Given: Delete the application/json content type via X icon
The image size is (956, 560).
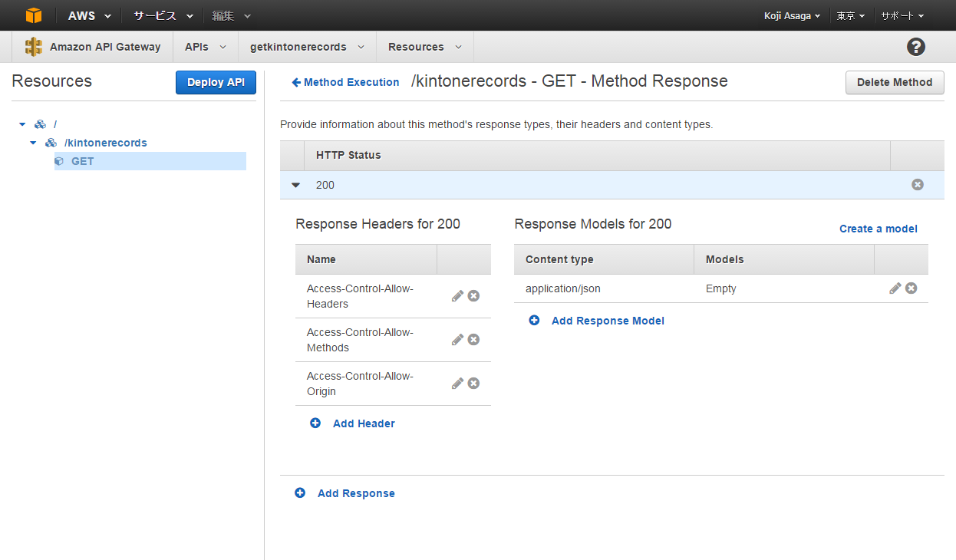Looking at the screenshot, I should click(x=911, y=288).
